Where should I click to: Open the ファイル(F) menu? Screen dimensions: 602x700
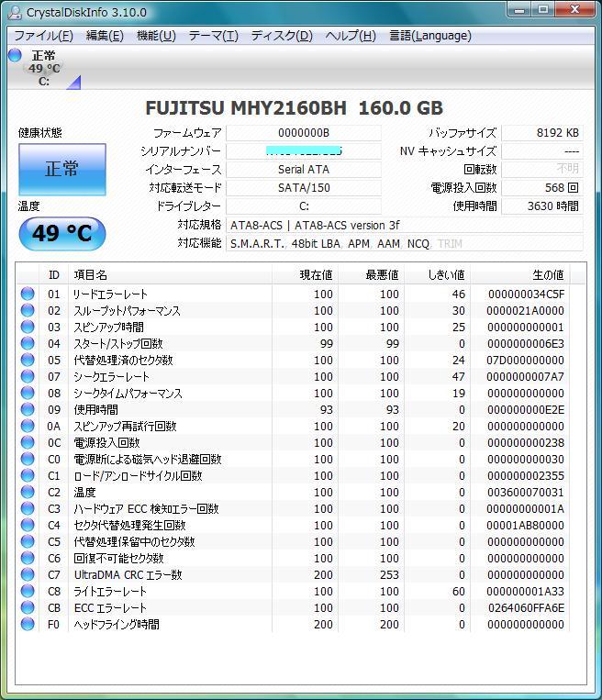point(43,36)
